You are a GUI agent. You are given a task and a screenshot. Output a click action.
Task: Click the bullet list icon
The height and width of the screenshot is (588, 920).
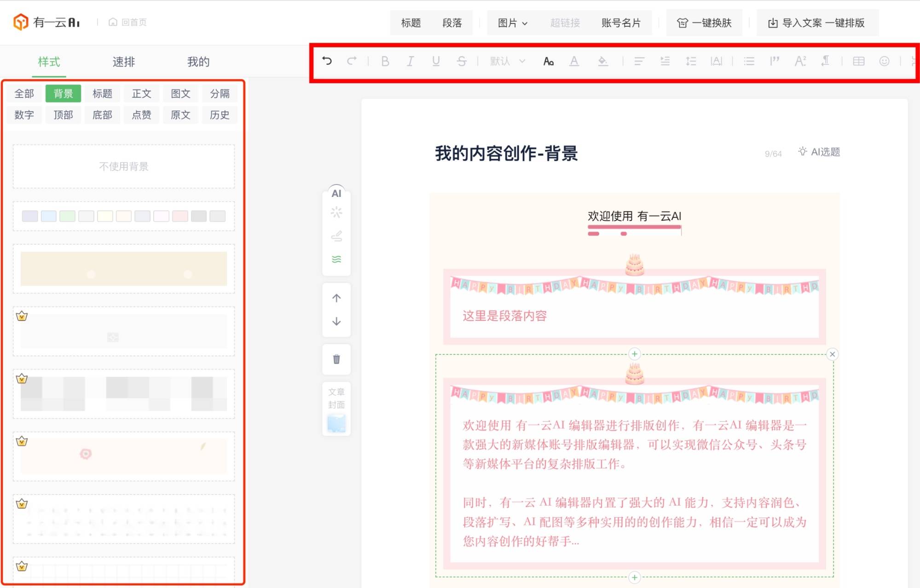749,61
